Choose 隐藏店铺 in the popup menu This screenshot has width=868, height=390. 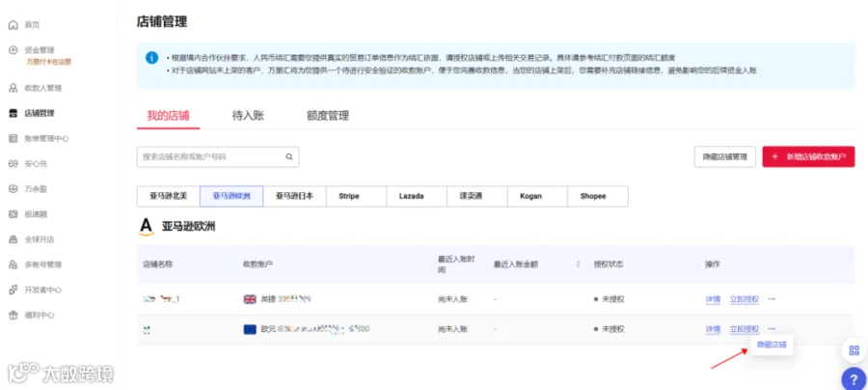772,345
